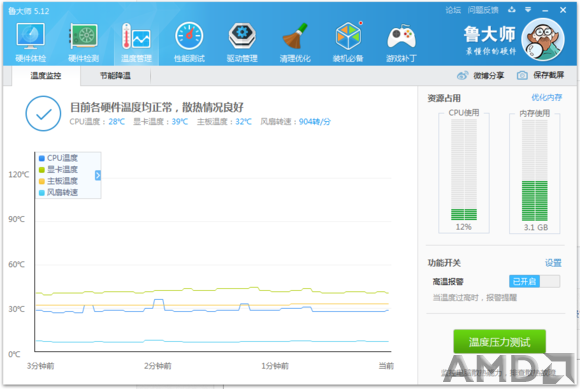Image resolution: width=580 pixels, height=389 pixels.
Task: Click the 微博分享 share button
Action: click(x=480, y=75)
